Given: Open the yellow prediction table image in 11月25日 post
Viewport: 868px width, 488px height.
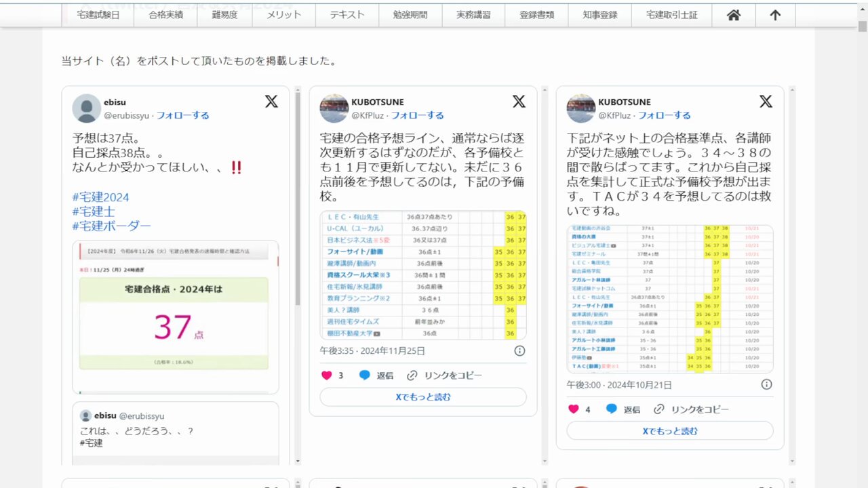Looking at the screenshot, I should pos(423,274).
